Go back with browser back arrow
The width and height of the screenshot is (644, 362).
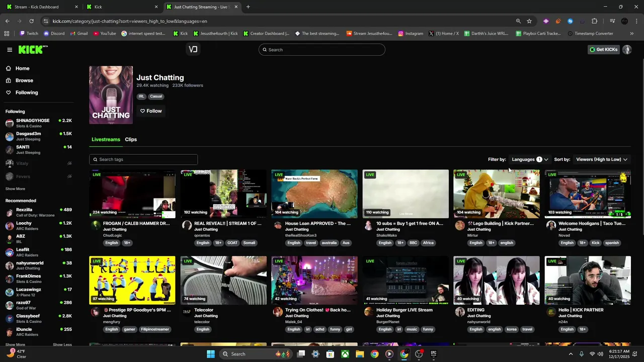7,21
